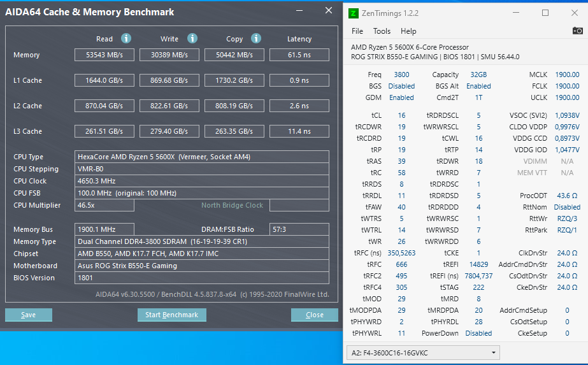Click Freq value 3800 in ZenTimings
Image resolution: width=588 pixels, height=365 pixels.
click(401, 75)
